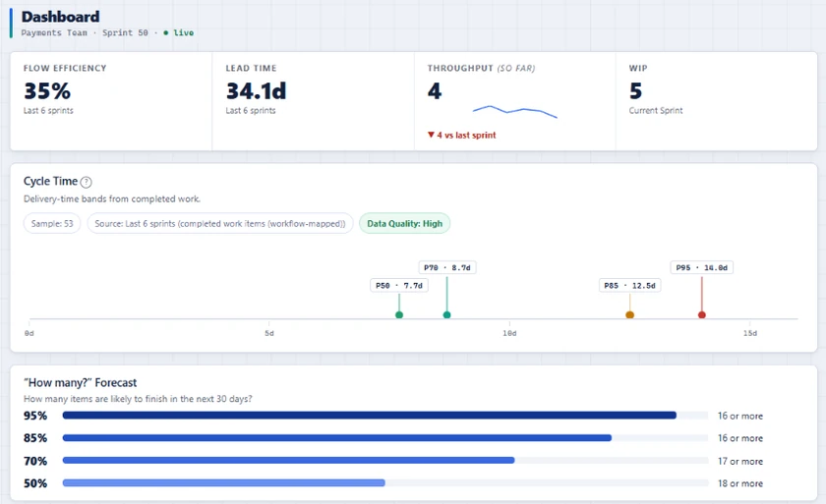
Task: Select the P70 green marker dot
Action: [x=446, y=314]
